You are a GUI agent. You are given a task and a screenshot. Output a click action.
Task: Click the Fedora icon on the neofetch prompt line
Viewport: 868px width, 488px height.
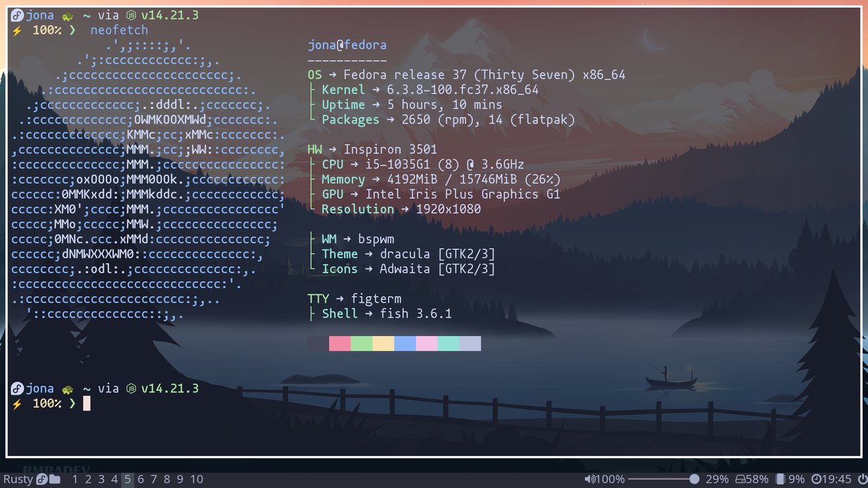pos(17,15)
